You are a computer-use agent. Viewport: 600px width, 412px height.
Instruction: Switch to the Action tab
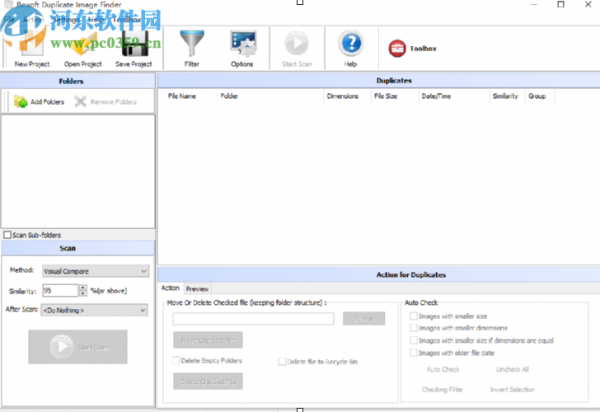pos(170,288)
